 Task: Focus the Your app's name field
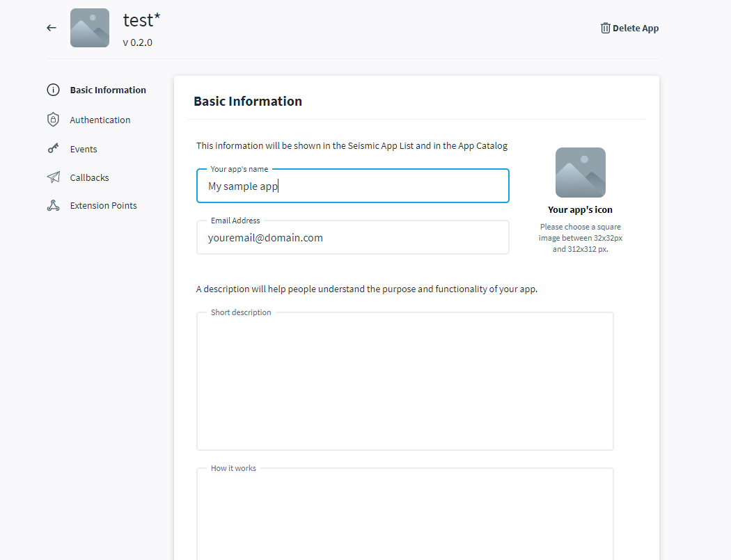tap(353, 186)
